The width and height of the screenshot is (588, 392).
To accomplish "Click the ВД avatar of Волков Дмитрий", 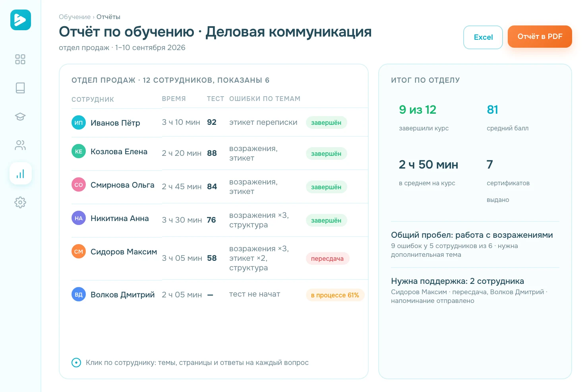I will tap(79, 294).
